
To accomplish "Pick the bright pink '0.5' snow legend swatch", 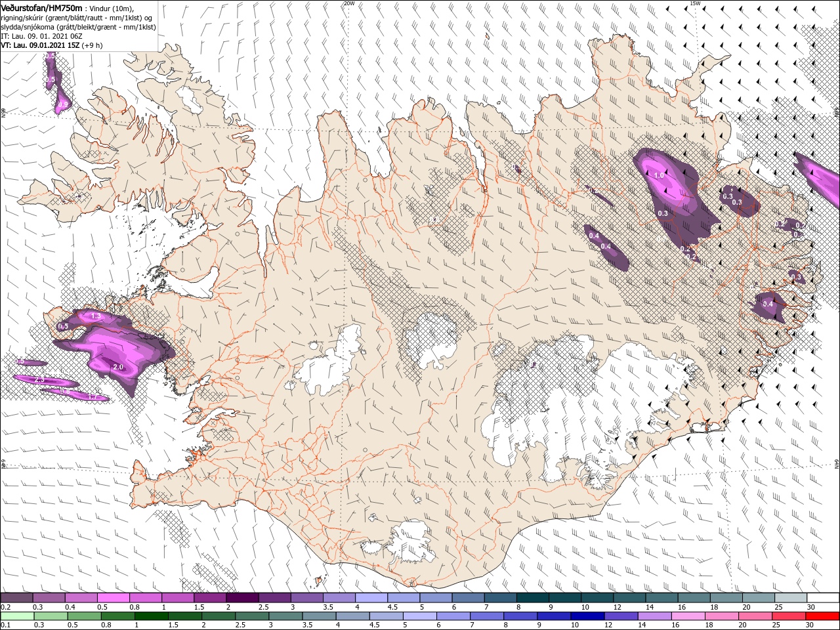I will click(113, 598).
